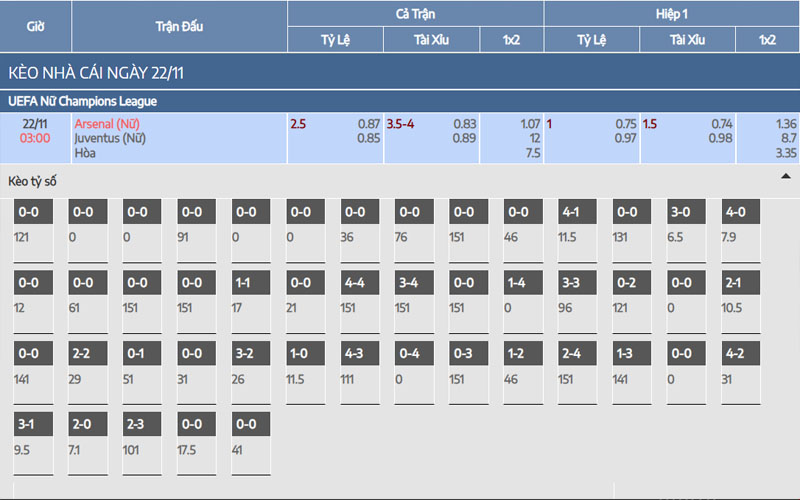Viewport: 800px width, 500px height.
Task: Select the Hiệp 1 column header
Action: [x=671, y=13]
